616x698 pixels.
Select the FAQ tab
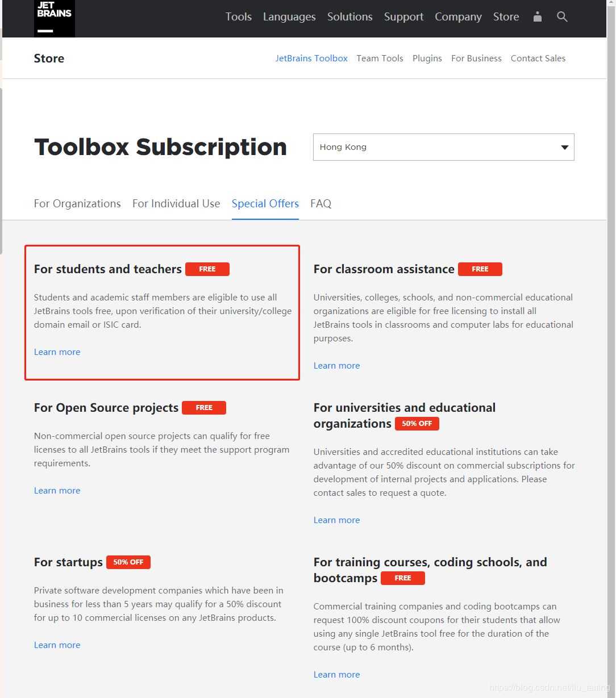(321, 203)
